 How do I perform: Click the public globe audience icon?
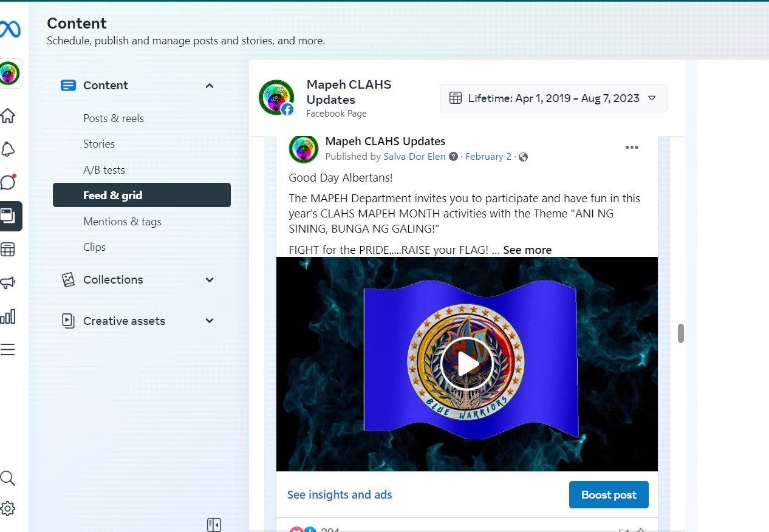[x=523, y=157]
